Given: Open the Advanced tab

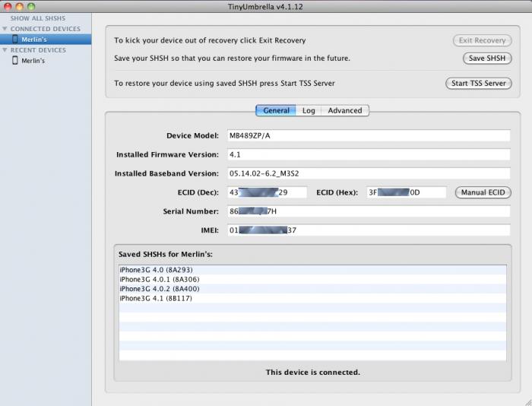Looking at the screenshot, I should 344,110.
